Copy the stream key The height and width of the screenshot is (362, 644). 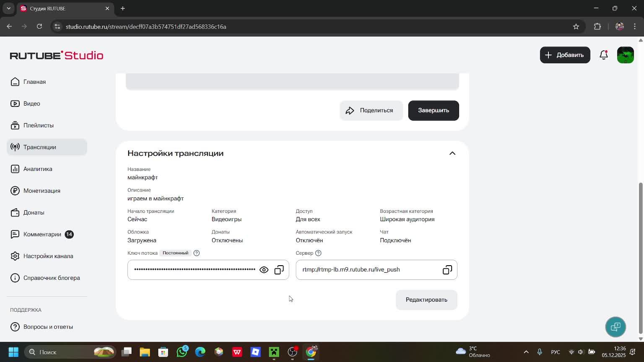click(x=279, y=270)
